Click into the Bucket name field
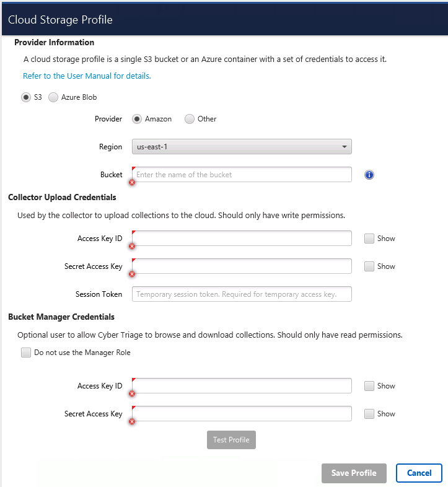Screen dimensions: 448x487 click(242, 175)
